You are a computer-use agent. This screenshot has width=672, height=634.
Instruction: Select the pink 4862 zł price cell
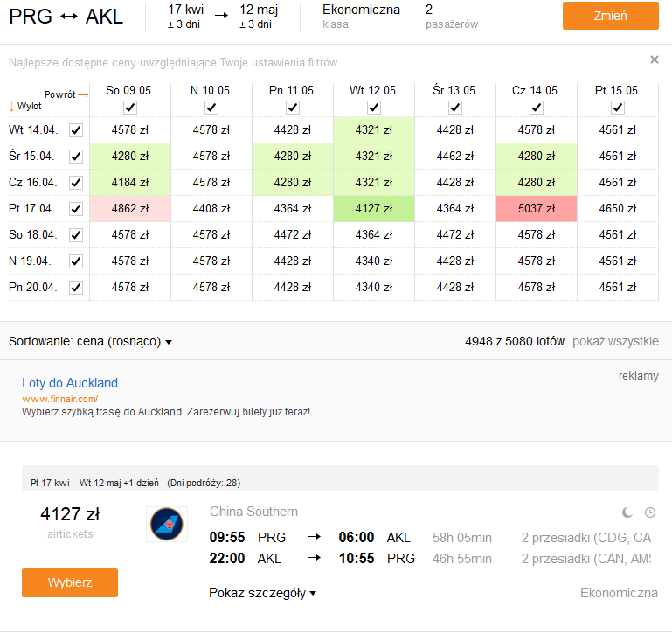pyautogui.click(x=130, y=209)
